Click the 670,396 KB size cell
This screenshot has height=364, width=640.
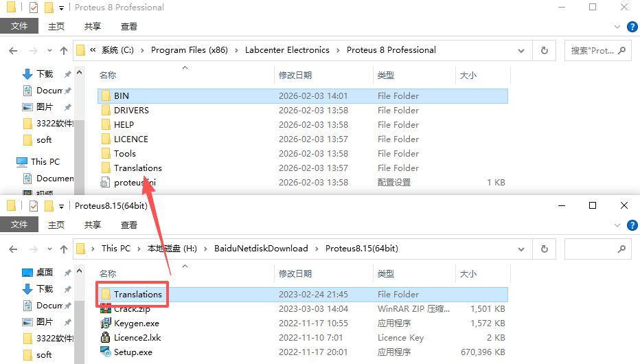click(483, 352)
